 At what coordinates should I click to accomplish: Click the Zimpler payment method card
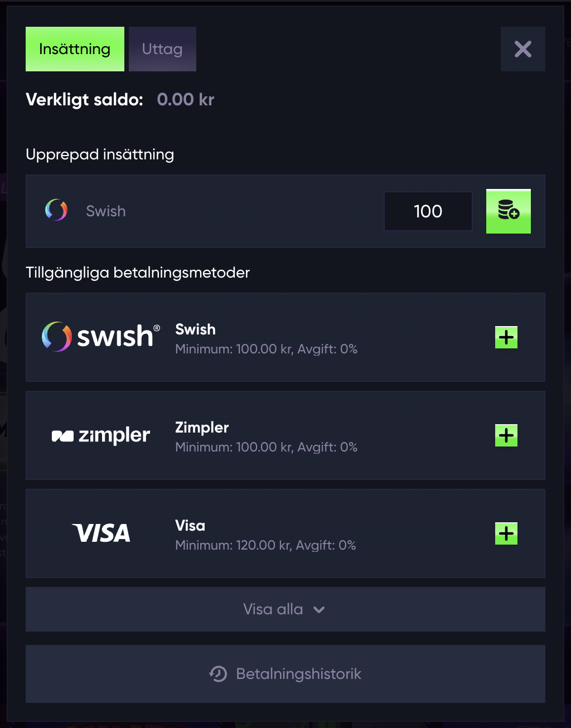click(285, 435)
